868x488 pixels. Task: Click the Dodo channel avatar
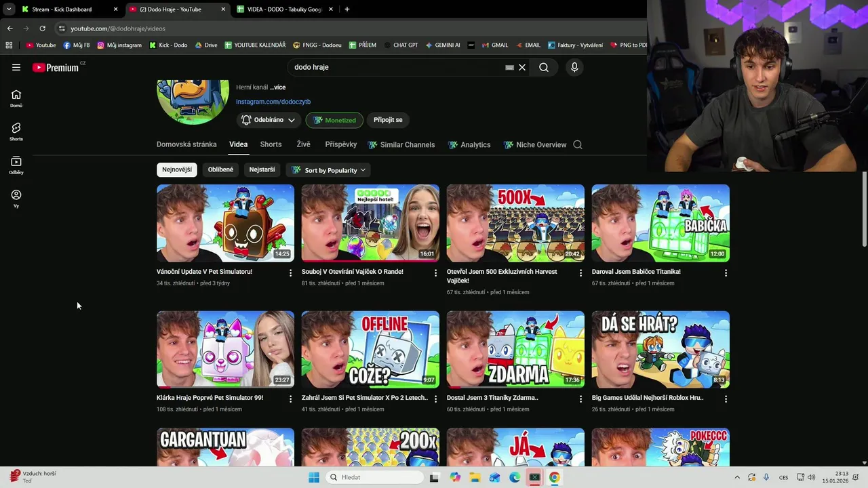point(193,102)
